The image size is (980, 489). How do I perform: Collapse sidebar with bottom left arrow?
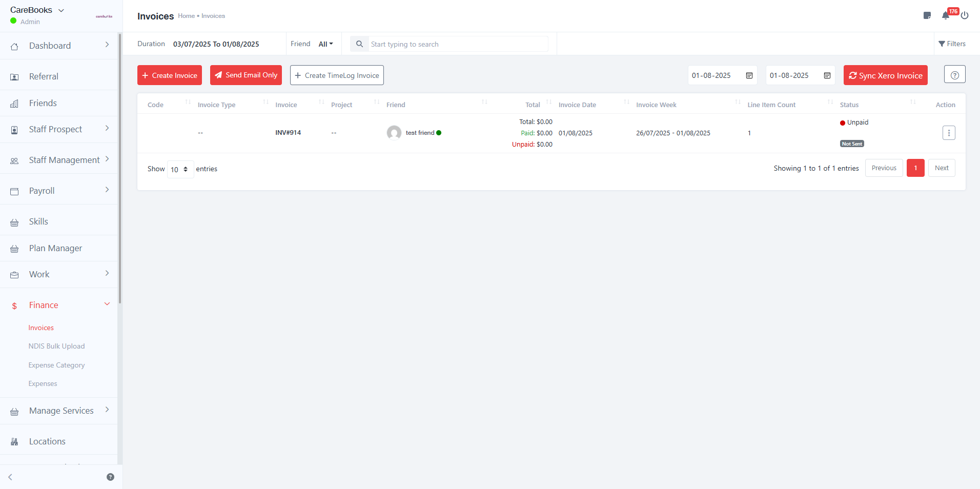pyautogui.click(x=10, y=477)
